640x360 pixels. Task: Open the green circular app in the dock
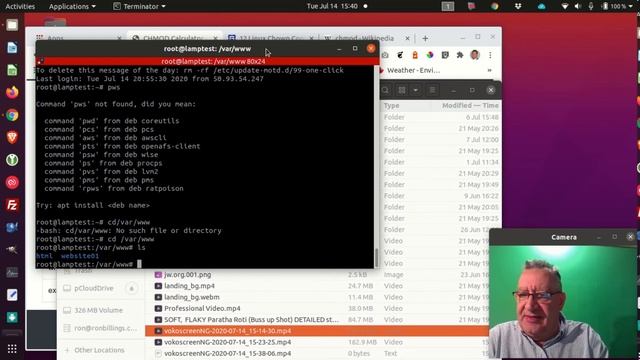point(12,160)
